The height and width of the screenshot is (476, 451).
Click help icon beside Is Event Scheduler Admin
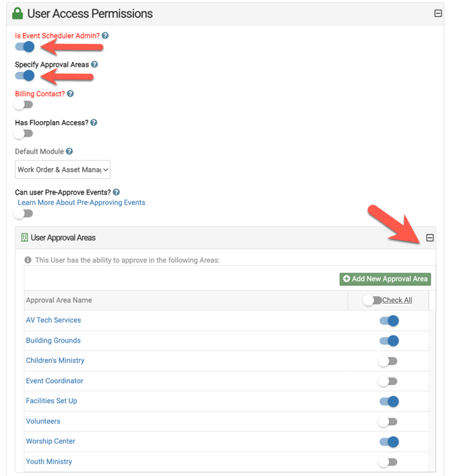[x=105, y=36]
